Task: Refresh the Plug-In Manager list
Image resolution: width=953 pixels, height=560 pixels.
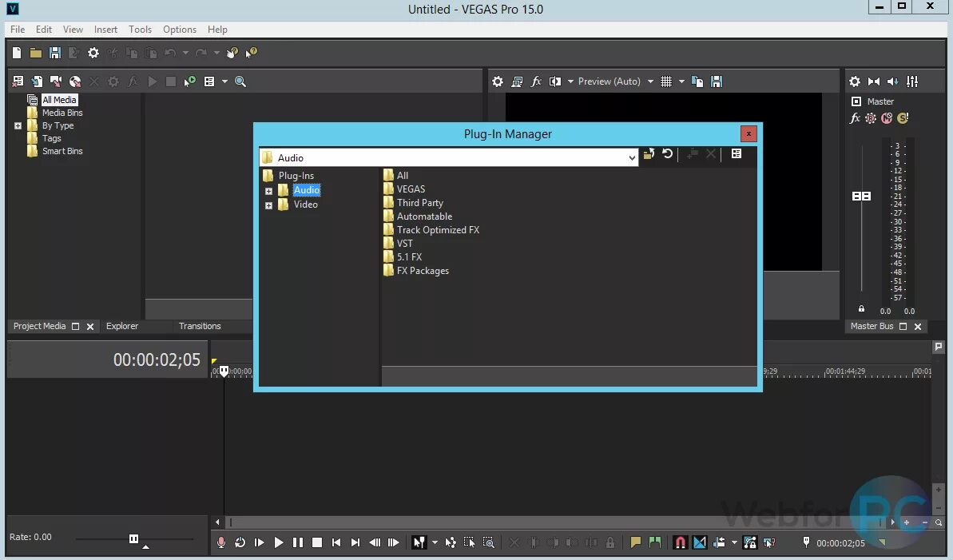Action: (667, 154)
